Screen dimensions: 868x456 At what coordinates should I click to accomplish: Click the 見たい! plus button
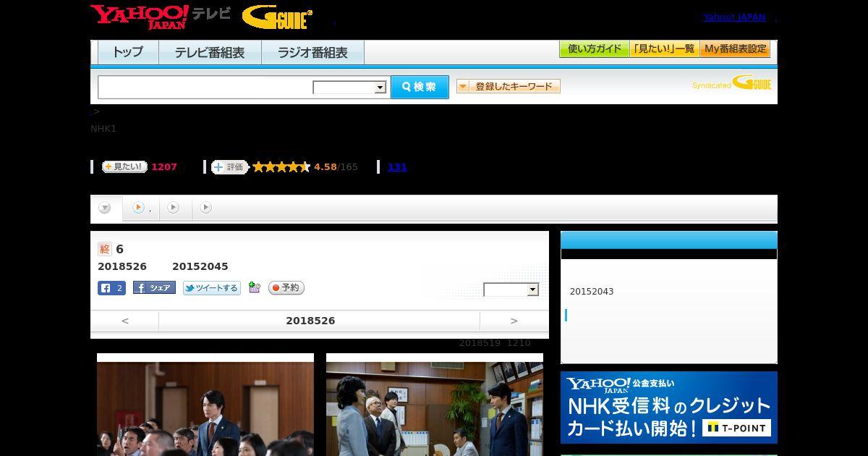pyautogui.click(x=124, y=166)
